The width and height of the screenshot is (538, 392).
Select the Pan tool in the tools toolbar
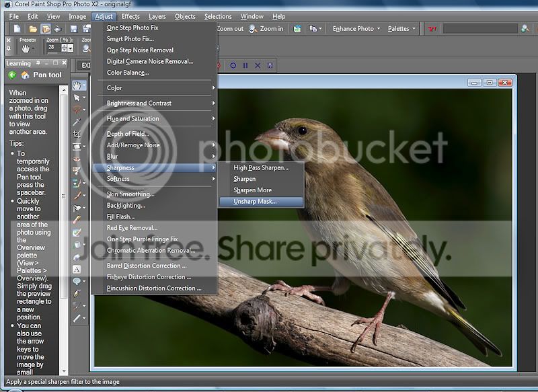77,85
